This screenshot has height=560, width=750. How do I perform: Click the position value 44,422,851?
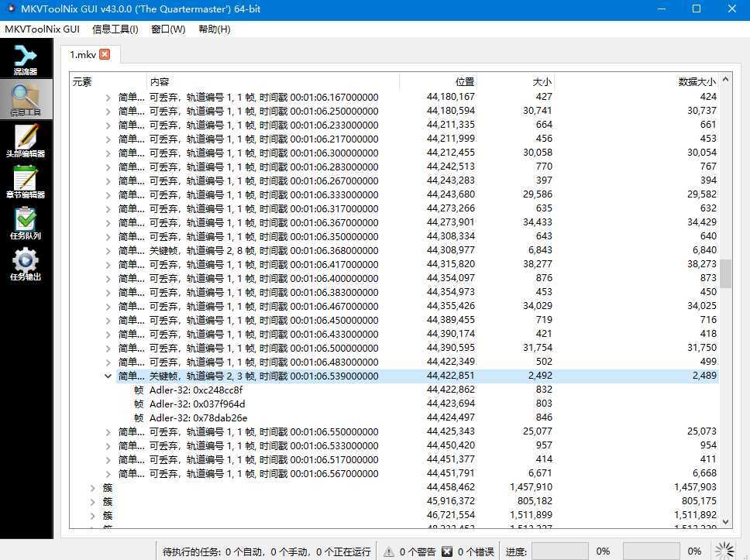pos(451,376)
